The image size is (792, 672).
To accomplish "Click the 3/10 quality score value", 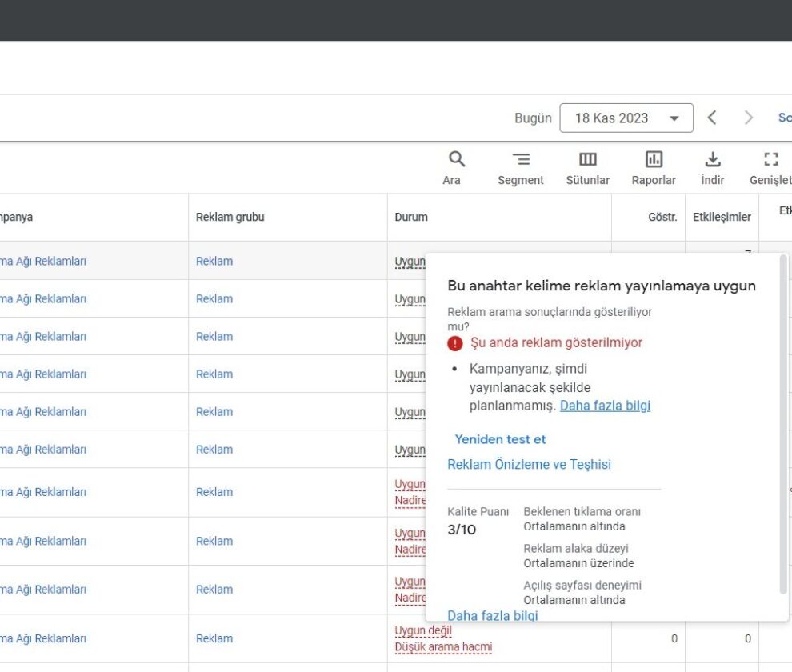I will [462, 530].
